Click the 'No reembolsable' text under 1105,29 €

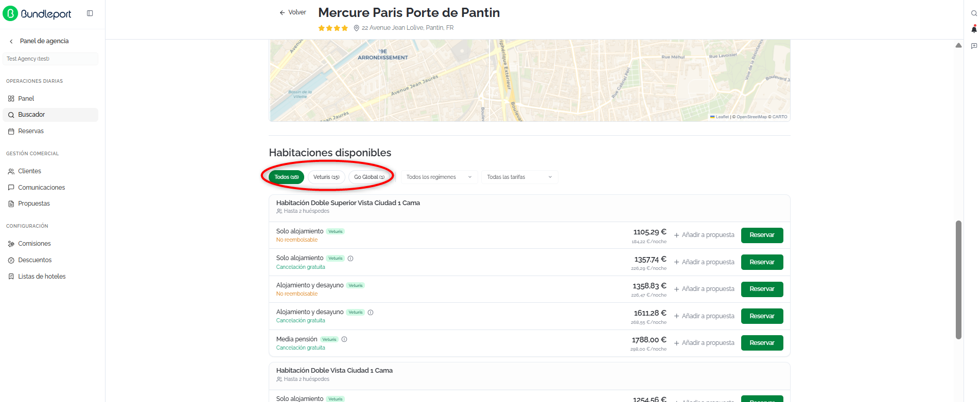click(x=297, y=240)
